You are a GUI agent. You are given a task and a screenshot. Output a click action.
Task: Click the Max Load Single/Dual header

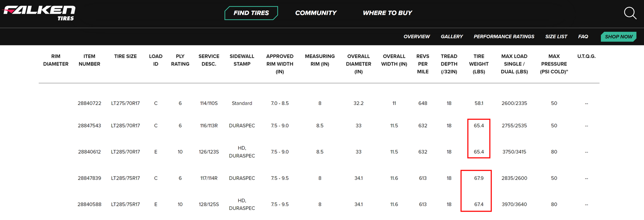tap(514, 64)
